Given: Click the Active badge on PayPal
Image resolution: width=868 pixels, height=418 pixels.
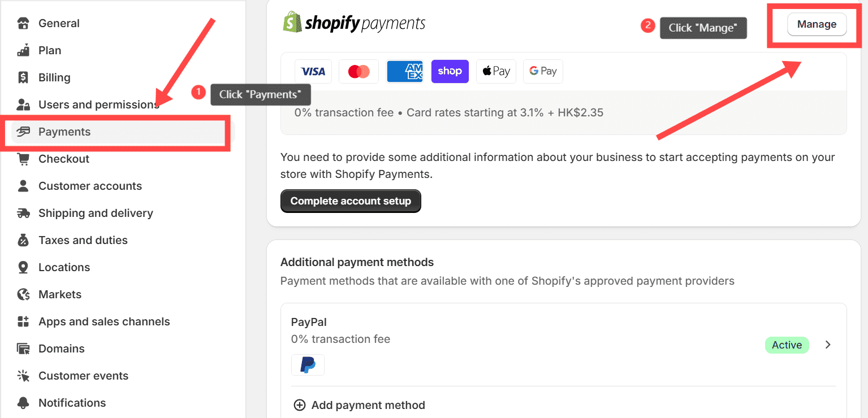Looking at the screenshot, I should click(787, 345).
